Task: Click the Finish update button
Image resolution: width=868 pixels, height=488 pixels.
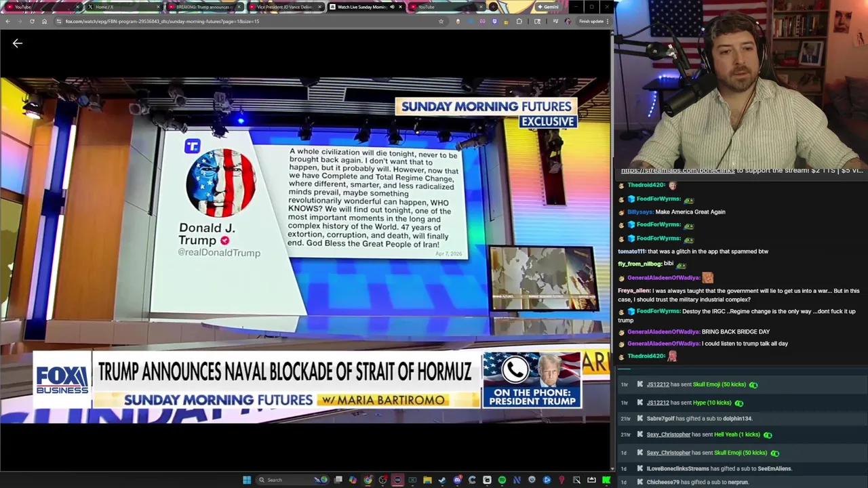Action: 591,21
